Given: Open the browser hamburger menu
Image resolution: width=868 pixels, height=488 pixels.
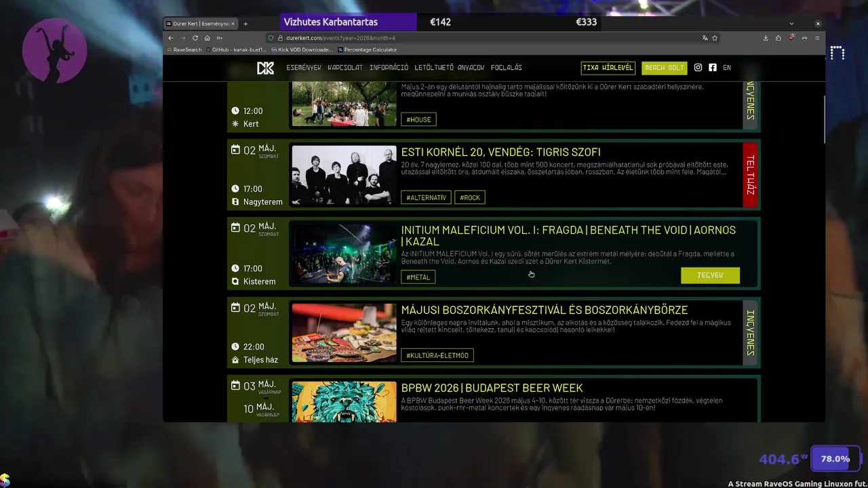Looking at the screenshot, I should (818, 38).
